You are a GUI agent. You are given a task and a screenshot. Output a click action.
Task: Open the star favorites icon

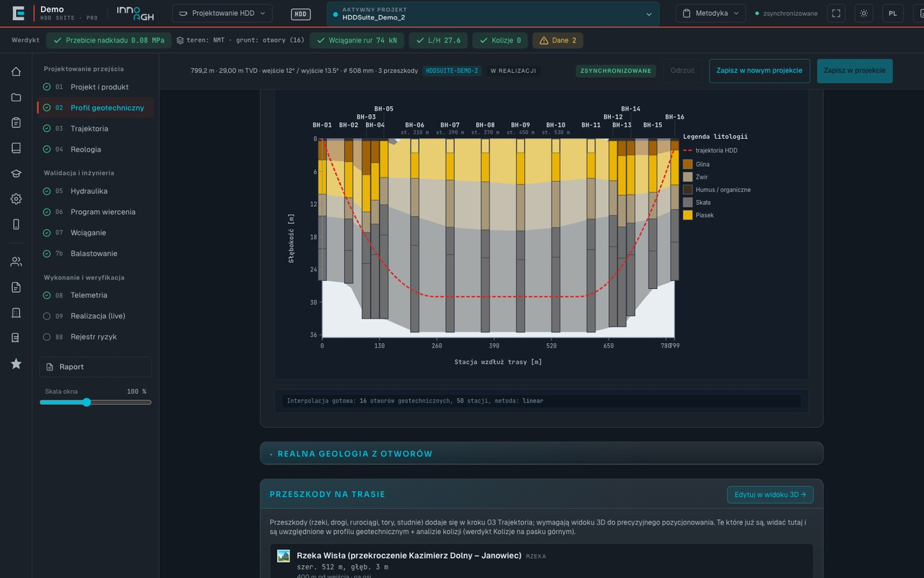click(16, 363)
